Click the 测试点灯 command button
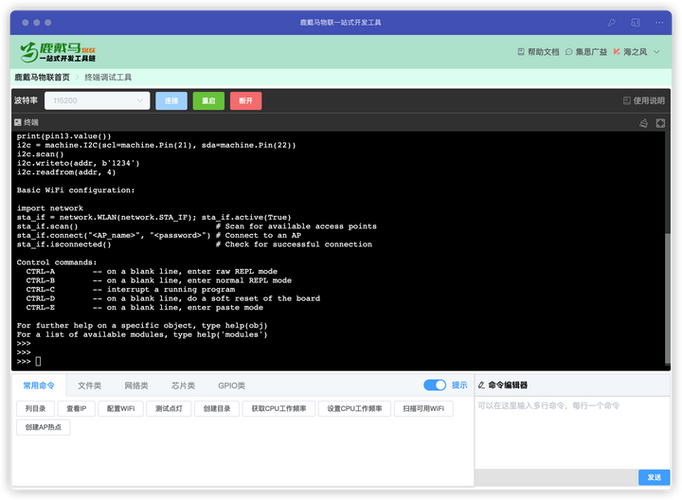The height and width of the screenshot is (500, 682). click(x=169, y=408)
